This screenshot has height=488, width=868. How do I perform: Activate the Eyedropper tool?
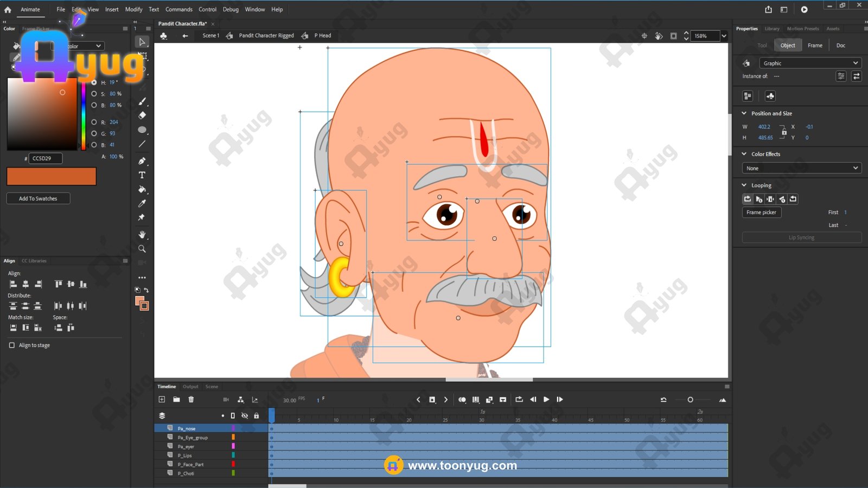click(142, 203)
